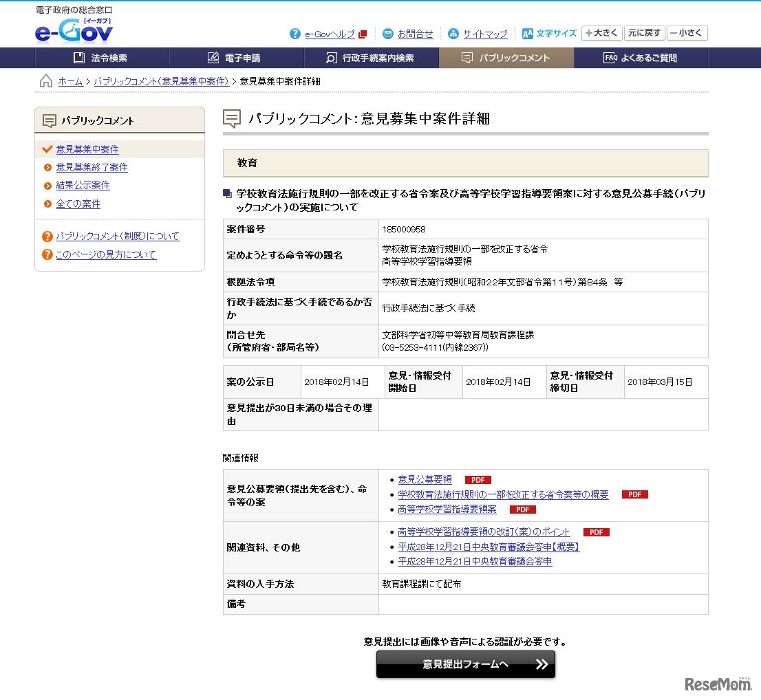
Task: Click deadline date 2018年03月15日
Action: 660,382
